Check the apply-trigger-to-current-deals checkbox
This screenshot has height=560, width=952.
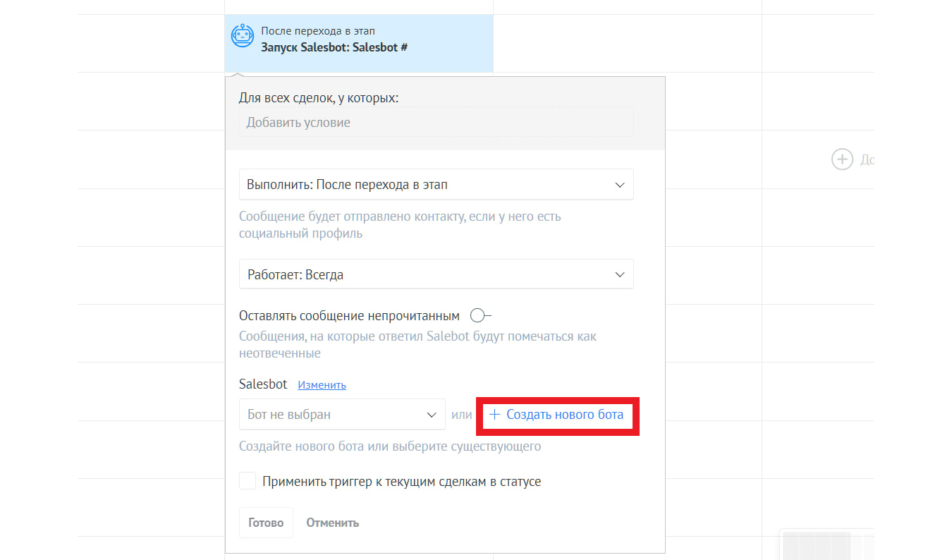point(248,482)
